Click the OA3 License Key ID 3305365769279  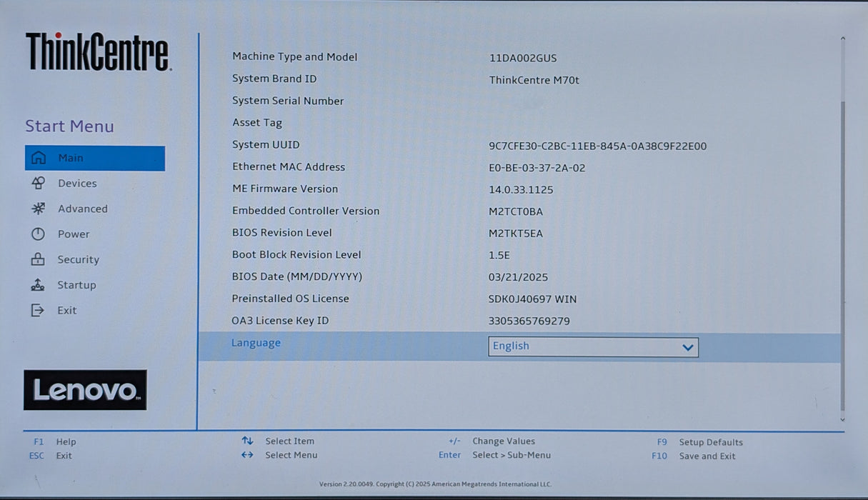529,321
